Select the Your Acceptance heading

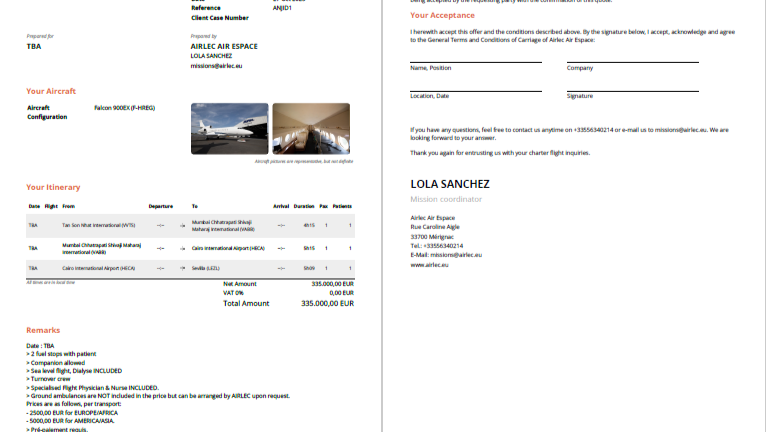click(x=442, y=15)
